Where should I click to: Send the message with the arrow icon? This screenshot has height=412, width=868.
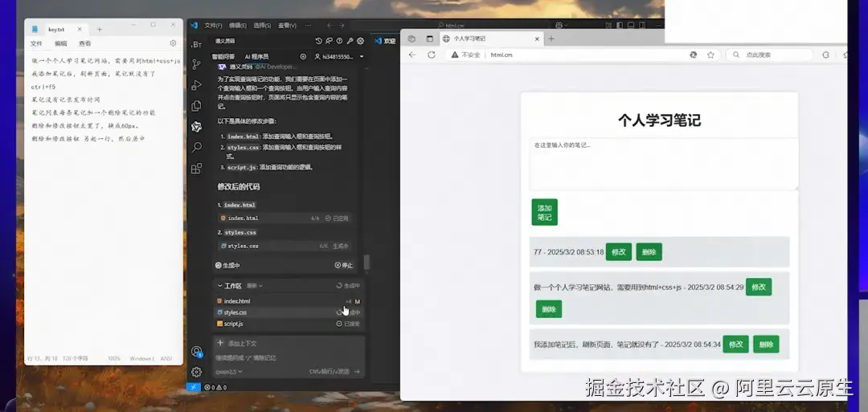pos(357,372)
